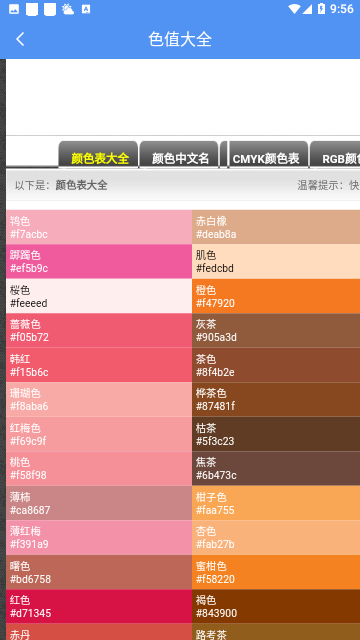
Task: Tap the weather icon in status bar
Action: [x=68, y=9]
